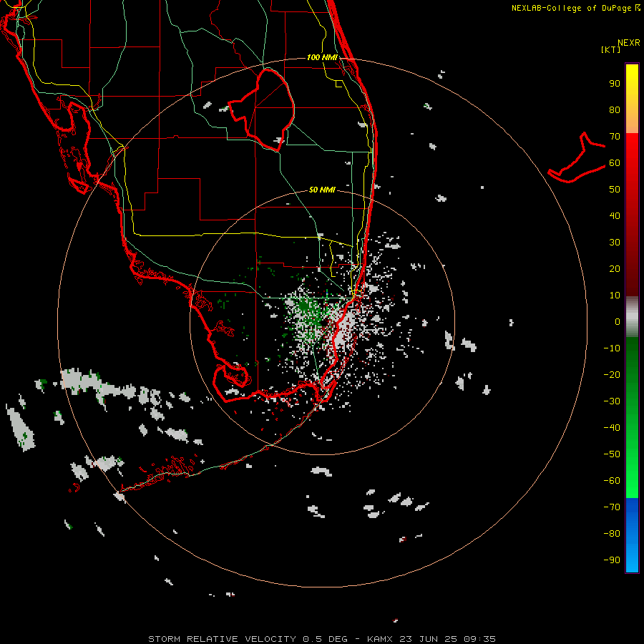Click the NEXR legend title
Image resolution: width=644 pixels, height=644 pixels.
tap(629, 43)
